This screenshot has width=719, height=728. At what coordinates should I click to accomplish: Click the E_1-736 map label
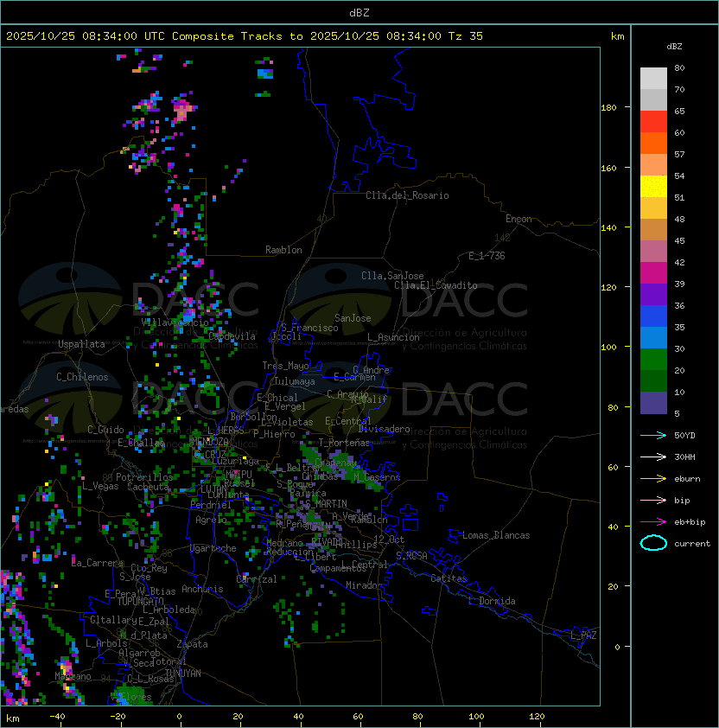(487, 256)
